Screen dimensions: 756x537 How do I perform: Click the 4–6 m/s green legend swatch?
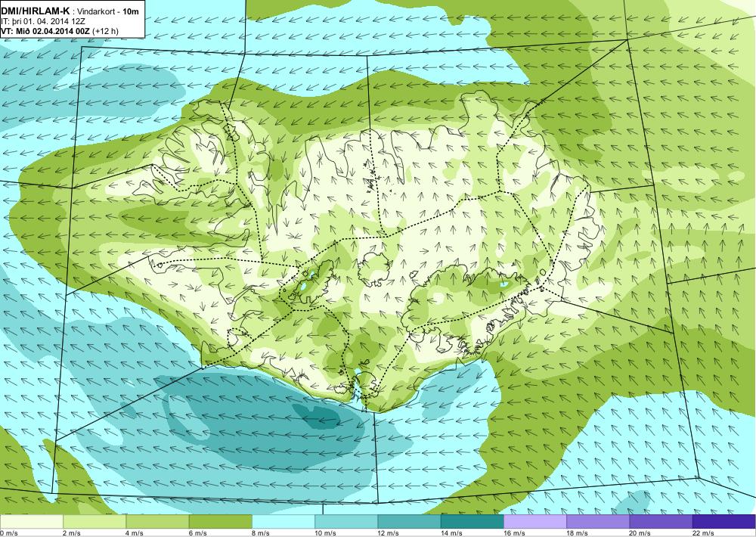point(158,522)
